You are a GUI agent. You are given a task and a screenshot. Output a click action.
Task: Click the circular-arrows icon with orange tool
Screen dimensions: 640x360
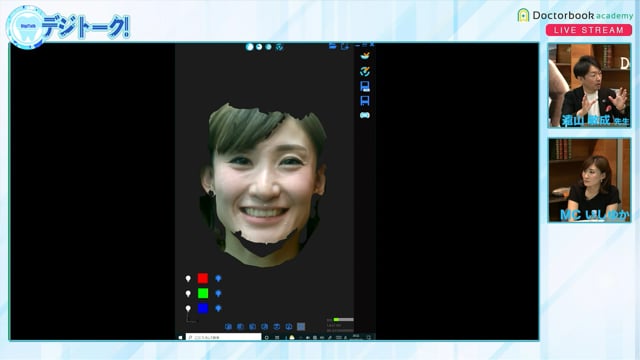[365, 71]
